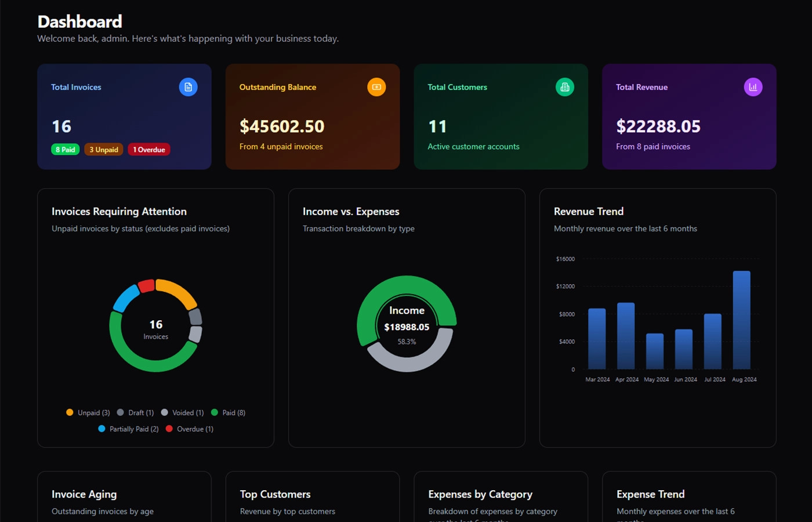
Task: Click the invoice document icon on Total Invoices card
Action: click(x=188, y=87)
